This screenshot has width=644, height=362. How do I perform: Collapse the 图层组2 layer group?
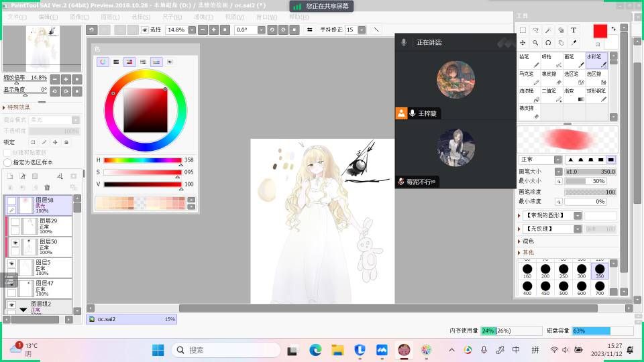click(23, 309)
